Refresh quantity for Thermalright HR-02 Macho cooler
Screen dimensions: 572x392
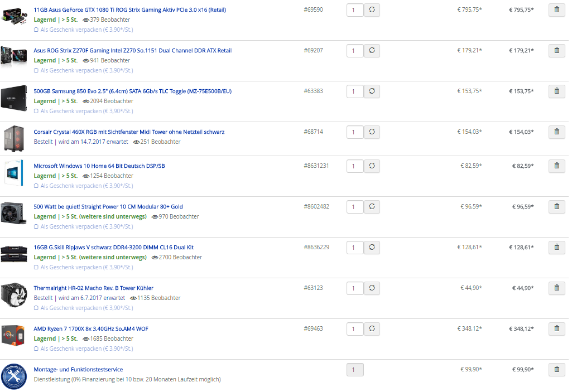(x=372, y=288)
